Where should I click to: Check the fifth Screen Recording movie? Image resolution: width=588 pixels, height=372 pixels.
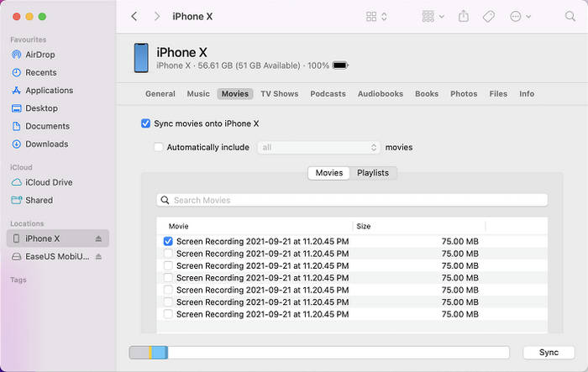168,290
